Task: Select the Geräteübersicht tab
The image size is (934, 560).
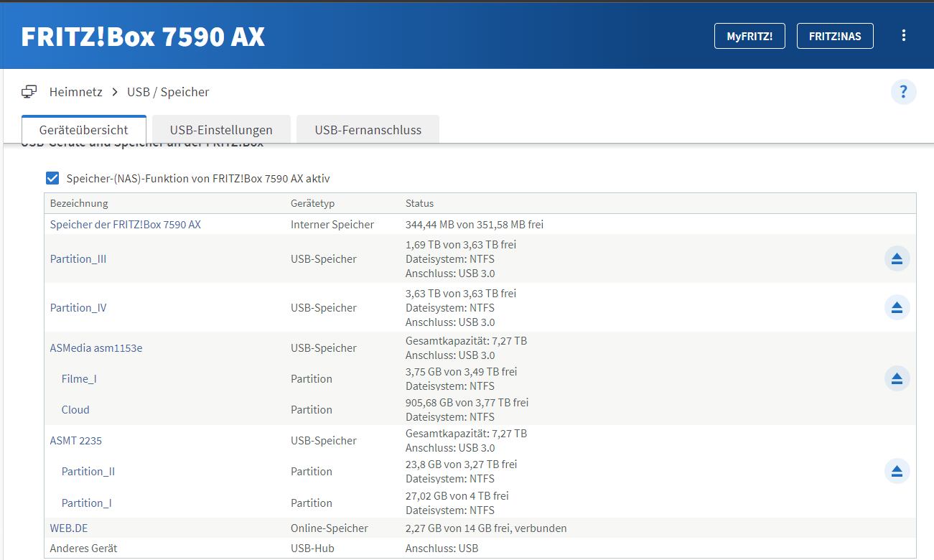Action: [x=83, y=130]
